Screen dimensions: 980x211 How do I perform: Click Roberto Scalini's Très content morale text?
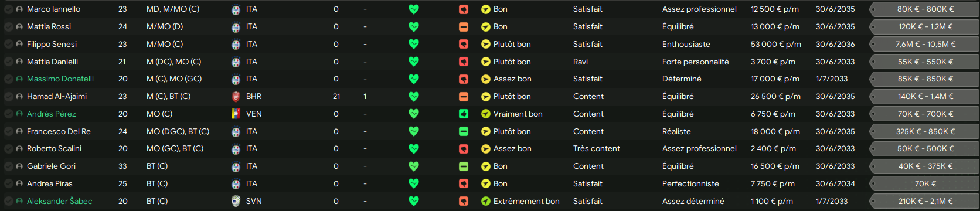[x=597, y=149]
